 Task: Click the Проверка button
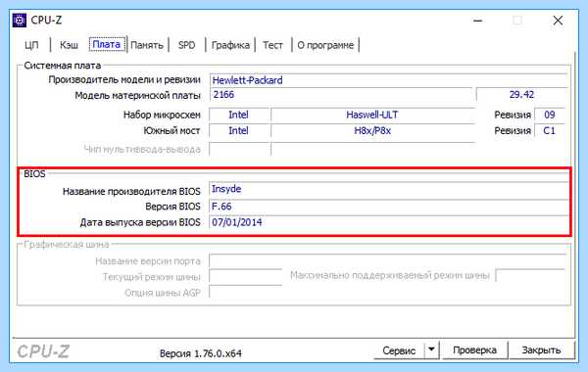tap(474, 350)
